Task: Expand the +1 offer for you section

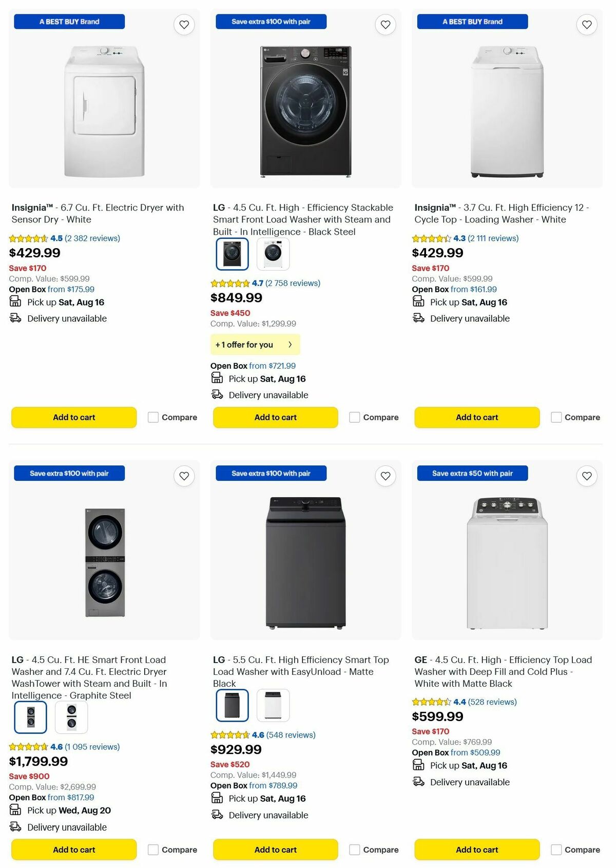Action: pyautogui.click(x=255, y=345)
